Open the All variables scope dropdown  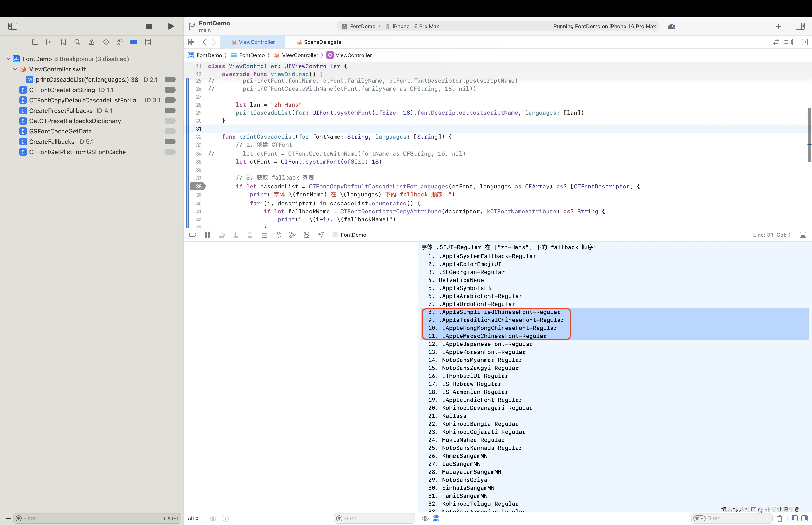point(193,518)
